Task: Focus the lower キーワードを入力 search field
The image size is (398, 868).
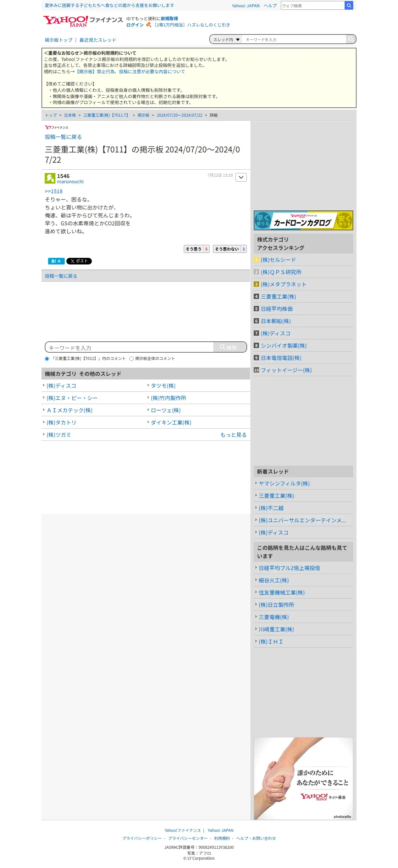Action: [x=129, y=347]
